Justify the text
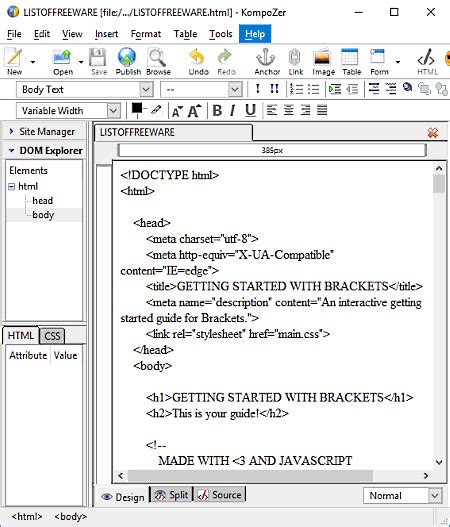 tap(322, 110)
